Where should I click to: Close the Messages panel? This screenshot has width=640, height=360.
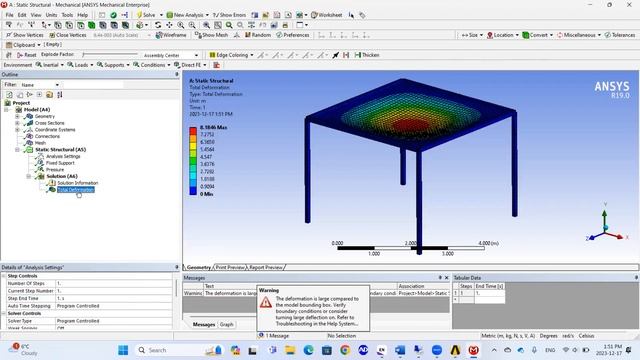[446, 278]
